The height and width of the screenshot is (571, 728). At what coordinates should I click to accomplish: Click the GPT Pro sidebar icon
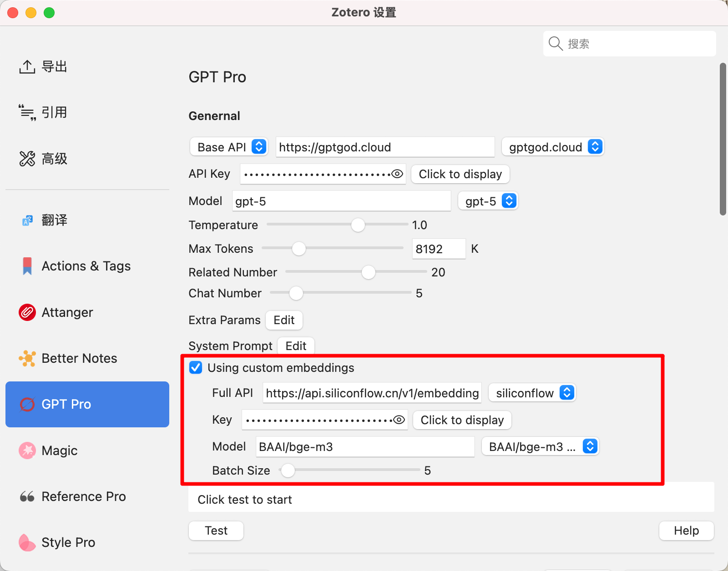coord(27,404)
